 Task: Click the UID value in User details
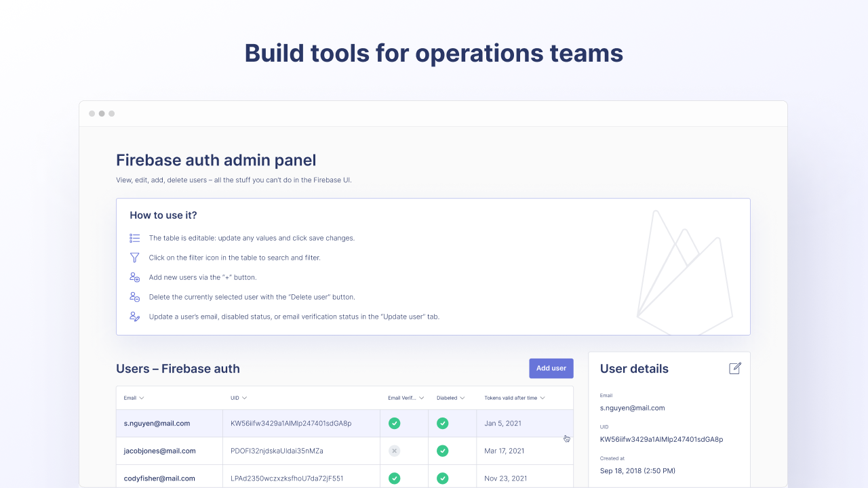[661, 439]
